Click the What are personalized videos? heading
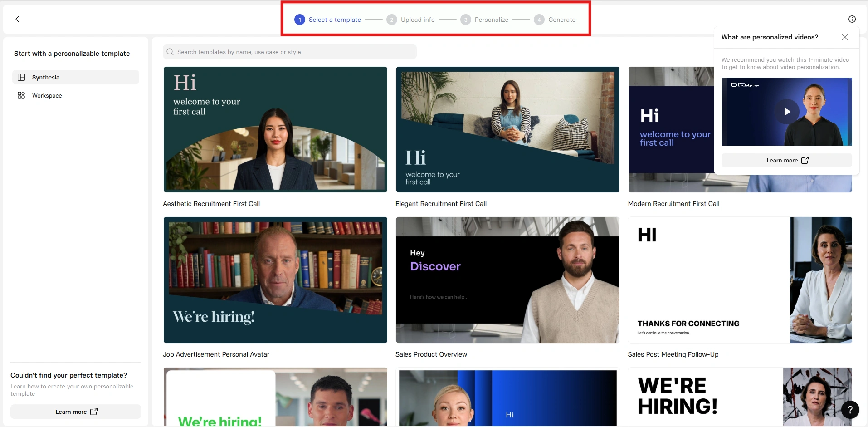The image size is (868, 427). click(770, 37)
